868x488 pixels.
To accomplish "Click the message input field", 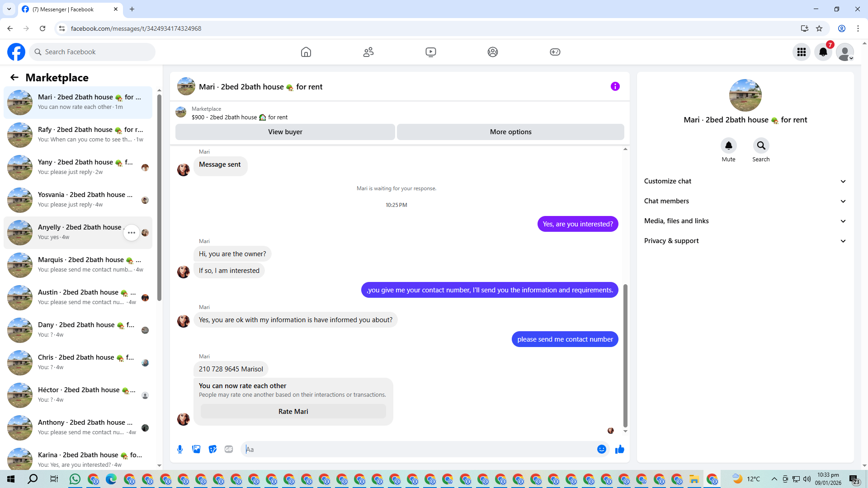I will coord(420,449).
